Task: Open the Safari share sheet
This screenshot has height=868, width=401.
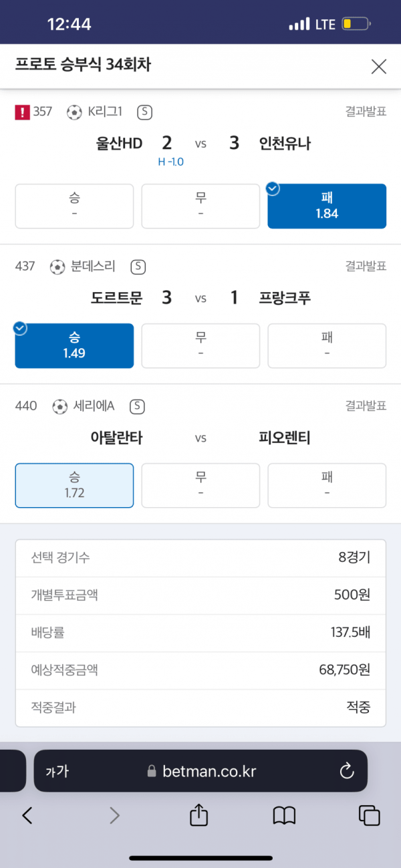Action: 198,815
